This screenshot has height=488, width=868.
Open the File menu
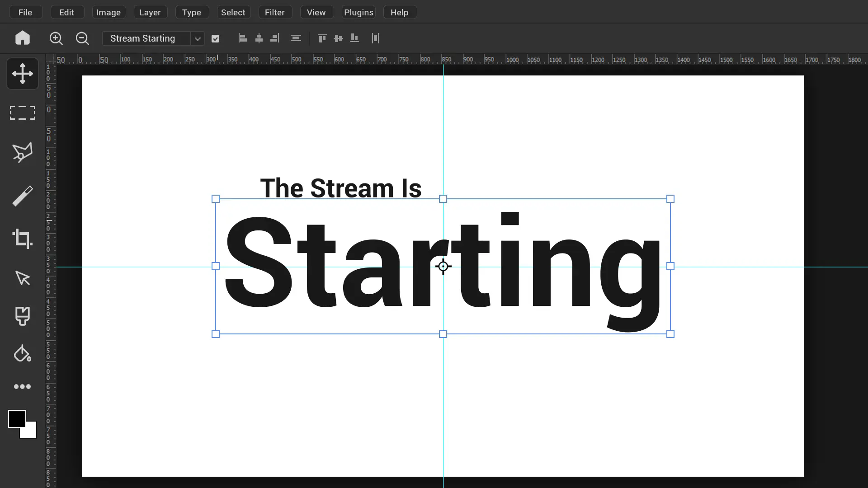[25, 12]
